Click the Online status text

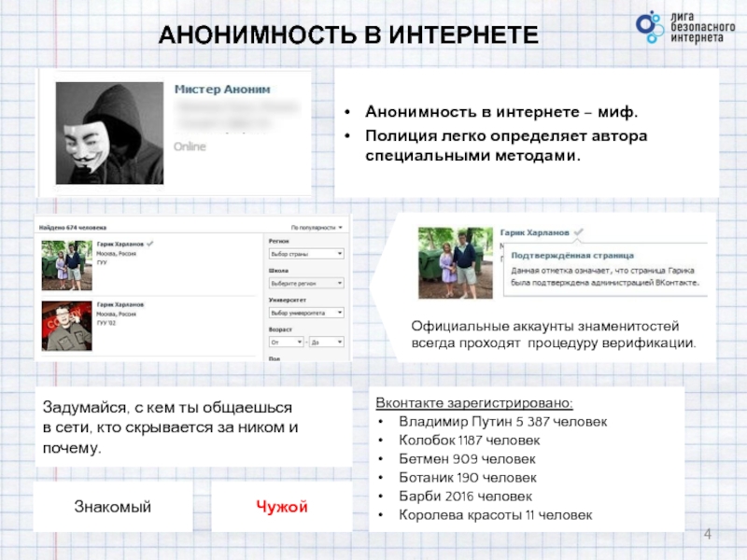tap(190, 147)
